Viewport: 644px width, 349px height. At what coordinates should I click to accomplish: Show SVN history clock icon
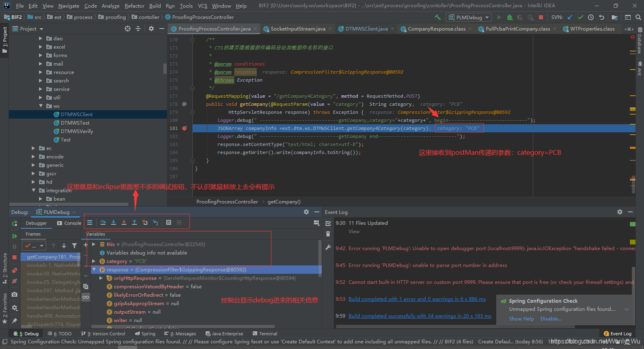click(591, 17)
